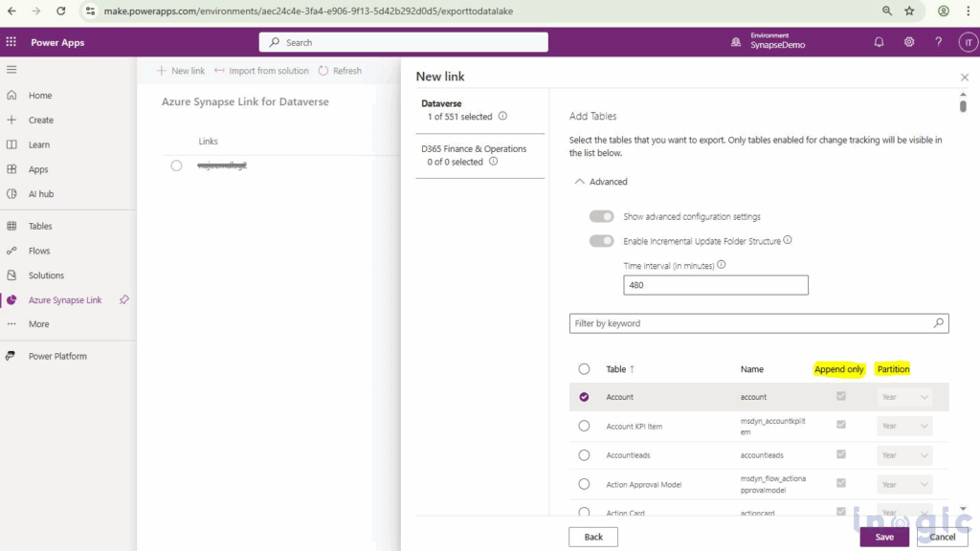The width and height of the screenshot is (980, 551).
Task: Open the More menu in the sidebar
Action: [x=40, y=323]
